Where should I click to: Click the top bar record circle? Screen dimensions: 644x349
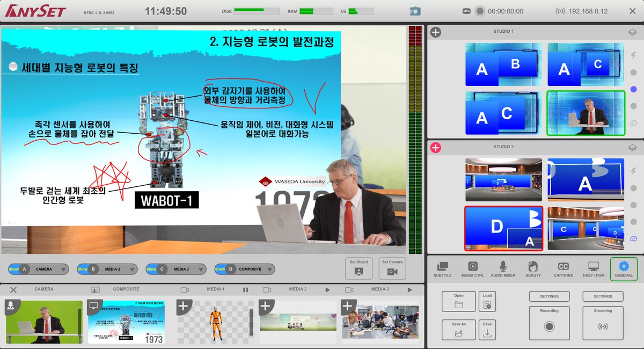(480, 11)
